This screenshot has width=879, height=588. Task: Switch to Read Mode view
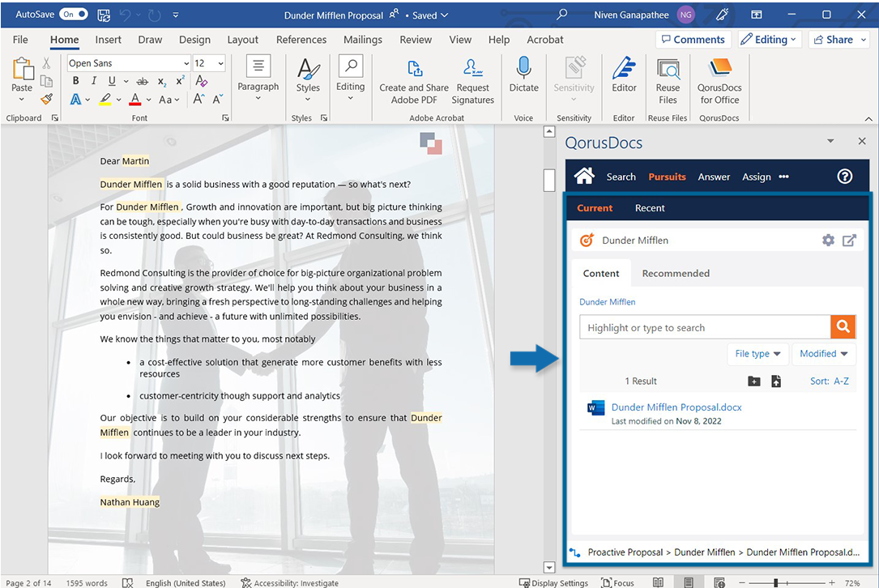(x=658, y=583)
